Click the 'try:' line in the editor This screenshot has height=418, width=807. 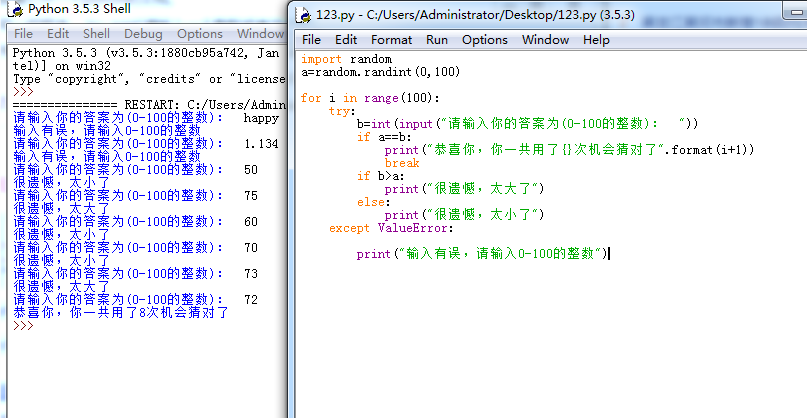[343, 111]
